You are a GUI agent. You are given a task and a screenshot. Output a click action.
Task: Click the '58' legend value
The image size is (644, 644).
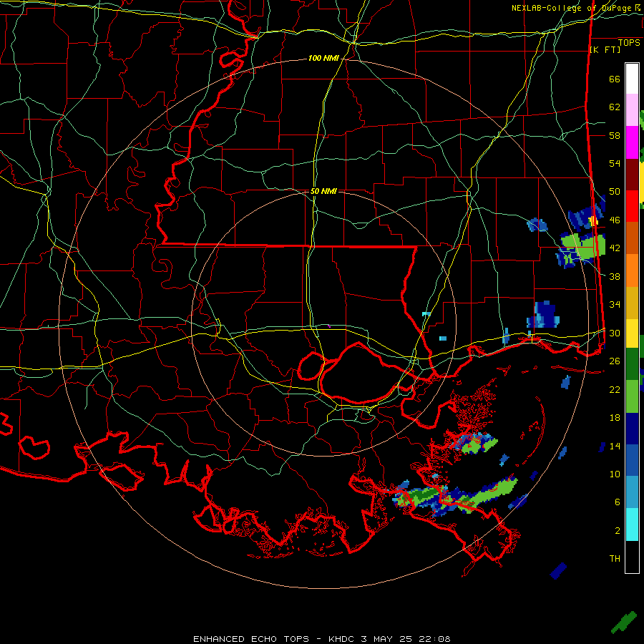(615, 135)
